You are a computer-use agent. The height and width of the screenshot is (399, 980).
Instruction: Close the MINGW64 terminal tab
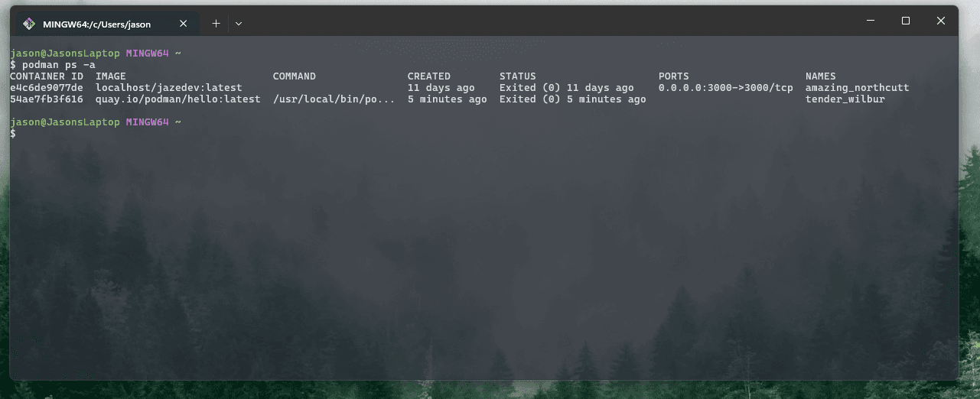(x=183, y=24)
